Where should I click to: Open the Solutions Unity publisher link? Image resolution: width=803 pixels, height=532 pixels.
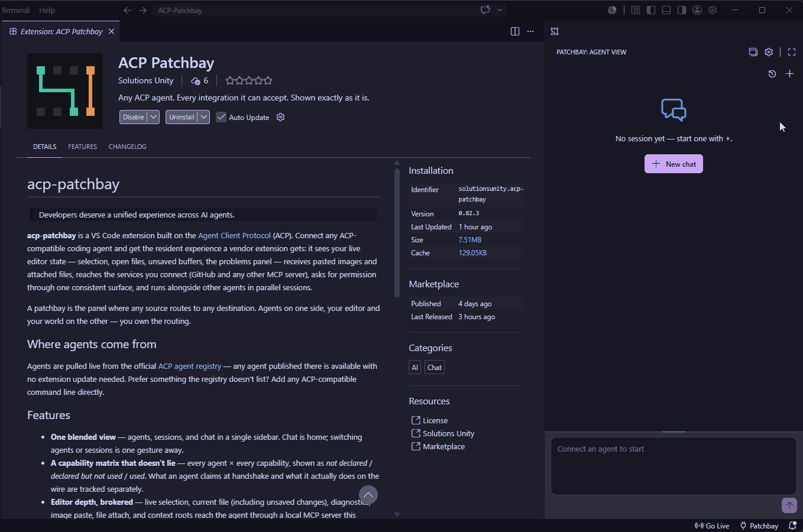(146, 80)
